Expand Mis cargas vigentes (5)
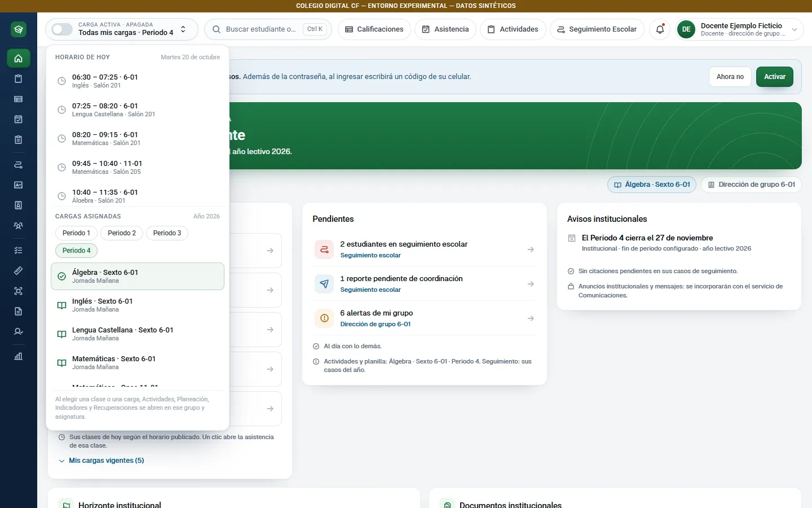This screenshot has height=508, width=812. coord(101,461)
